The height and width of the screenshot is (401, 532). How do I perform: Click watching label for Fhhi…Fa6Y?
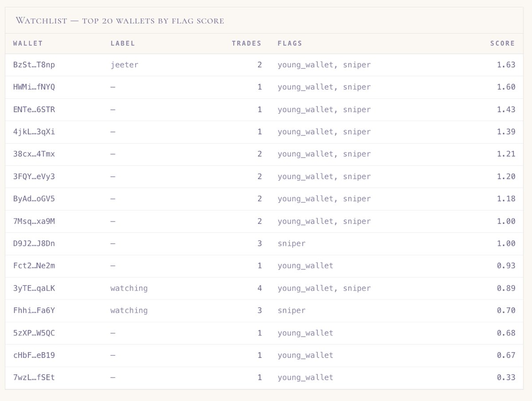pyautogui.click(x=129, y=310)
